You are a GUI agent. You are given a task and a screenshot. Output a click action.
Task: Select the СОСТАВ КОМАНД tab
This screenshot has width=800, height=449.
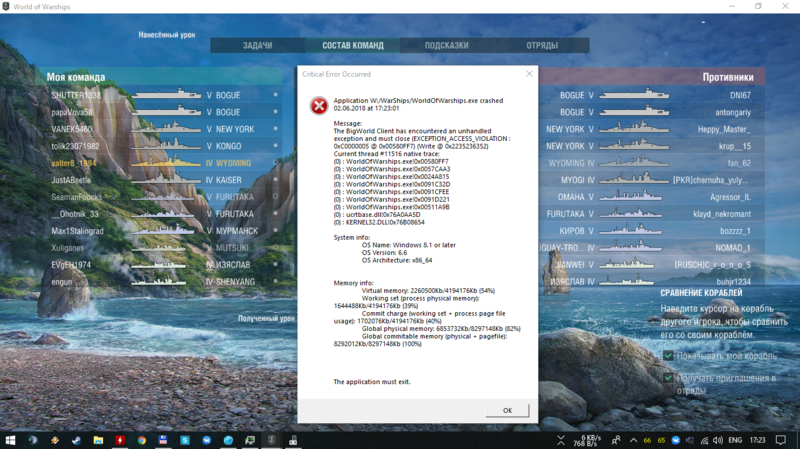point(353,45)
